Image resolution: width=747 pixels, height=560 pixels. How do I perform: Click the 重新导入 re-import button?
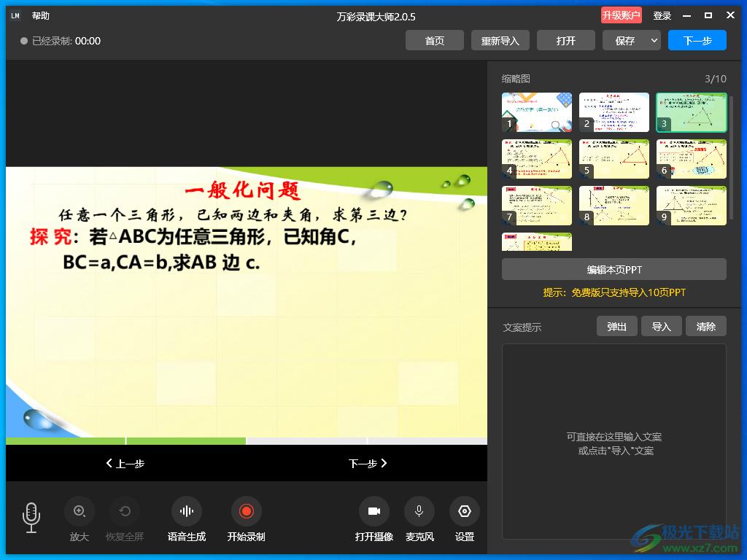[500, 41]
